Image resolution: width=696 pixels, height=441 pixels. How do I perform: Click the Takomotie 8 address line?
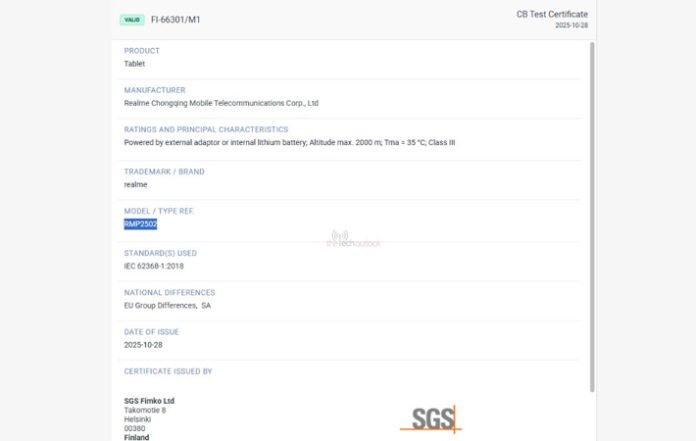(145, 410)
